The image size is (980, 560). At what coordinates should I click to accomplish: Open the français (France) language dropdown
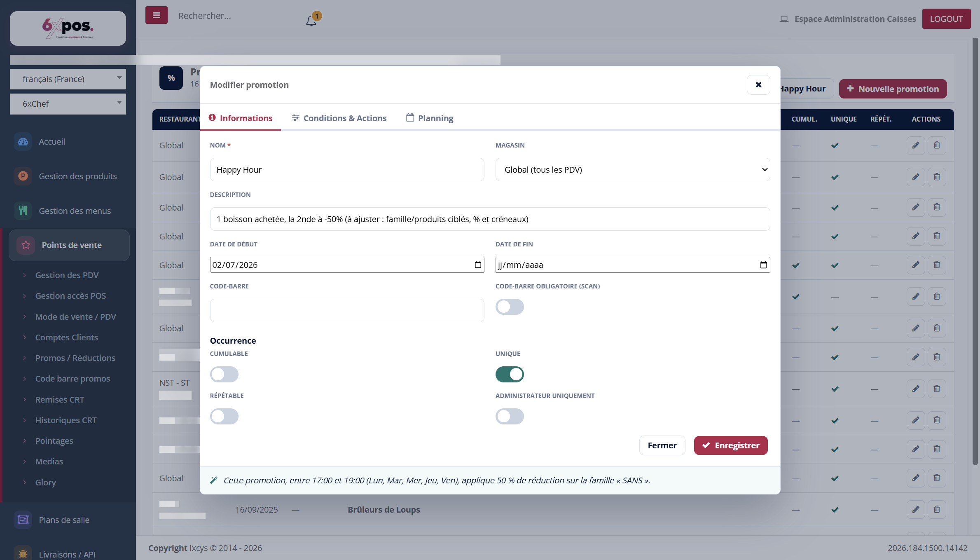68,79
